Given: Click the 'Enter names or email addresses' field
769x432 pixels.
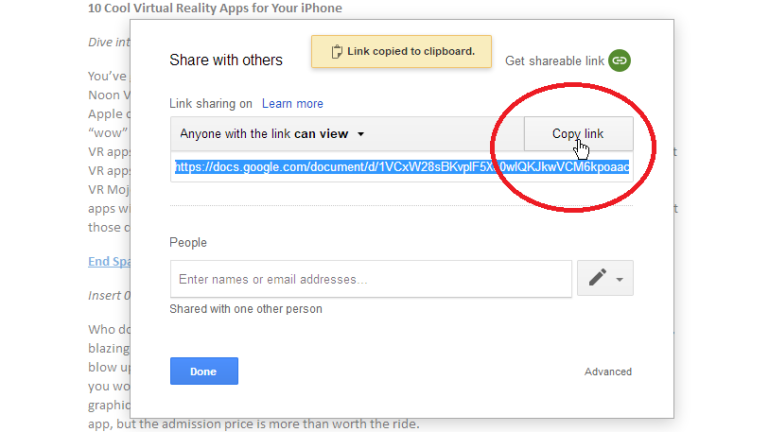Looking at the screenshot, I should tap(371, 279).
